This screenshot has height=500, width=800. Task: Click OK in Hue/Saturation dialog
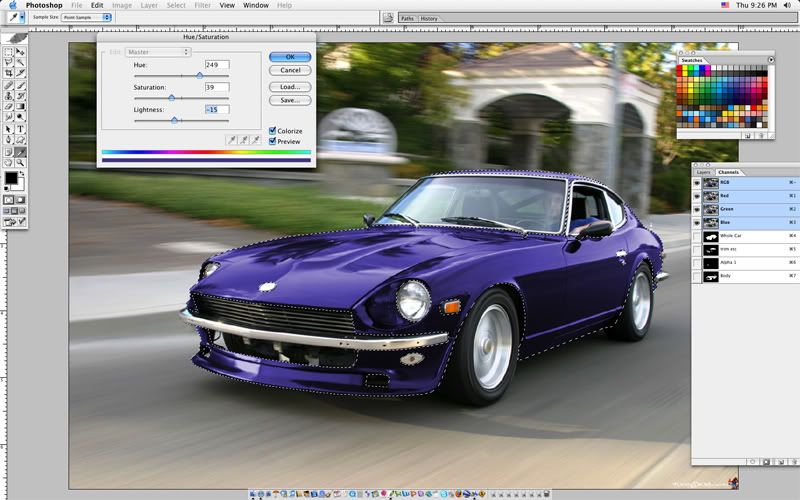click(x=290, y=57)
